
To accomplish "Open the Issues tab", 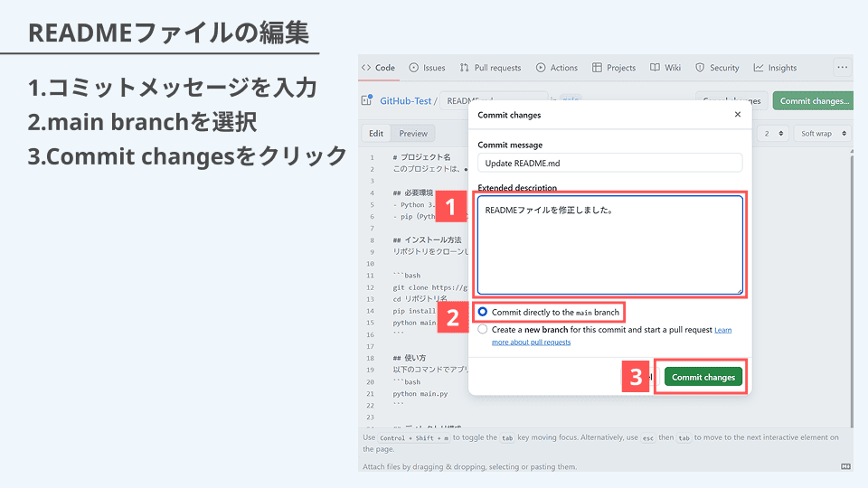I will [x=427, y=68].
